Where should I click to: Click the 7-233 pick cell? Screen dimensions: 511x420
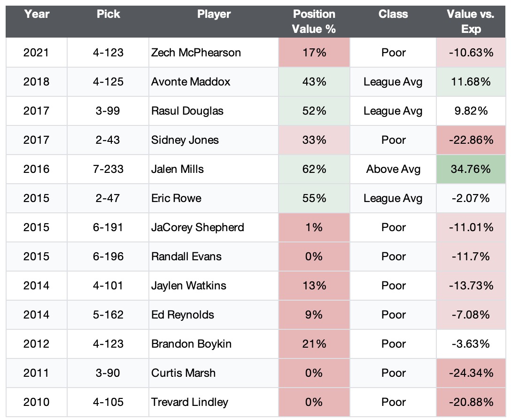(x=108, y=169)
